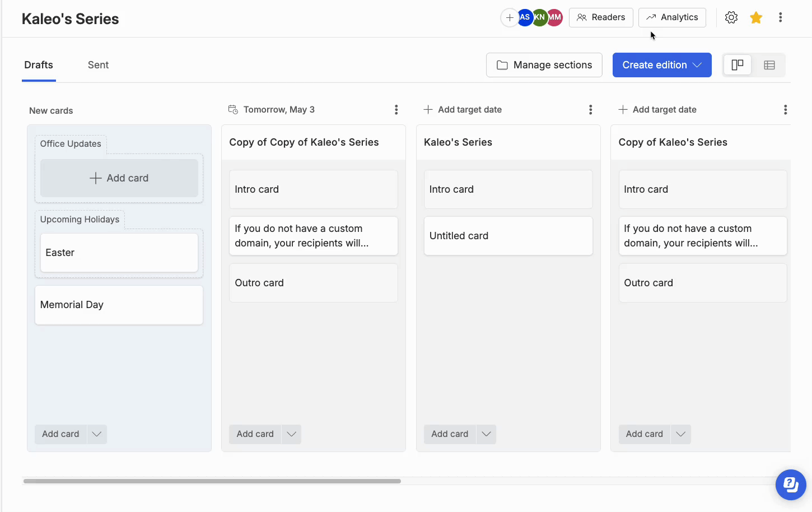812x512 pixels.
Task: Click the KN user avatar
Action: pos(539,17)
